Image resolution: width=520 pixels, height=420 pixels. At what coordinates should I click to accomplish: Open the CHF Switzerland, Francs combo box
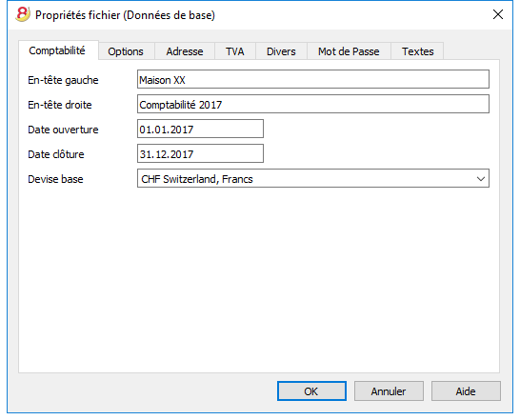(x=313, y=178)
